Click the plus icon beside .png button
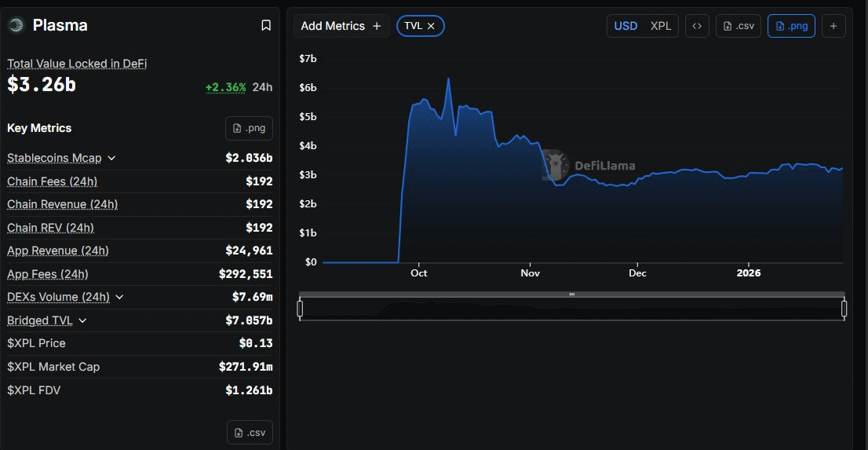This screenshot has width=868, height=450. pyautogui.click(x=833, y=26)
